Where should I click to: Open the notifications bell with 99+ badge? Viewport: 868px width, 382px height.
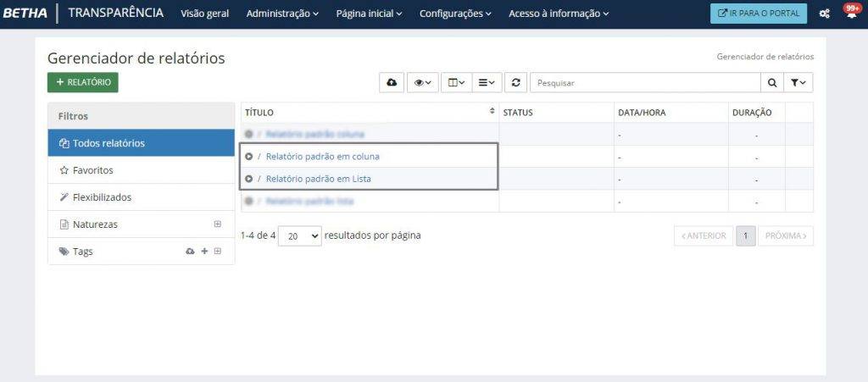[x=851, y=13]
